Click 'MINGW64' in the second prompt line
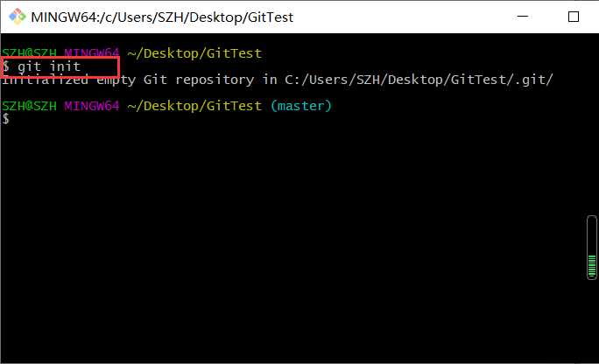This screenshot has height=364, width=599. (91, 106)
